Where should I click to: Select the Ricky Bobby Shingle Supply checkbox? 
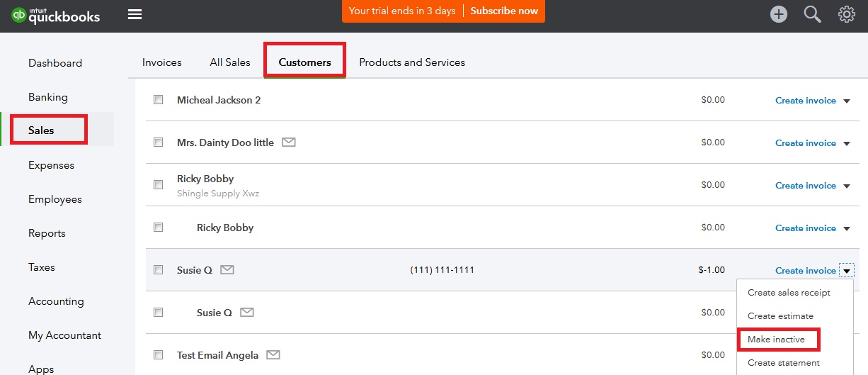tap(159, 185)
